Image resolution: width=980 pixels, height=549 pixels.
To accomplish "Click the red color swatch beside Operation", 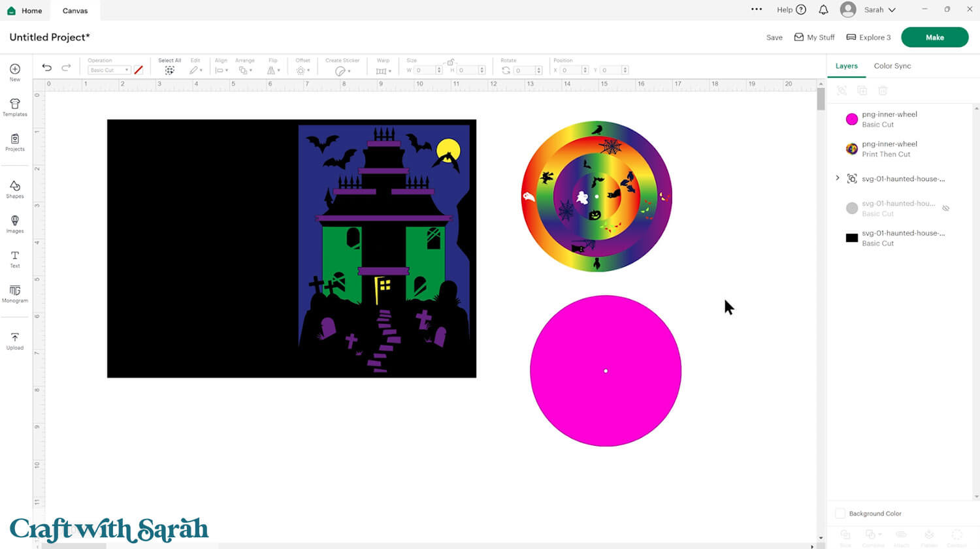I will (x=139, y=70).
